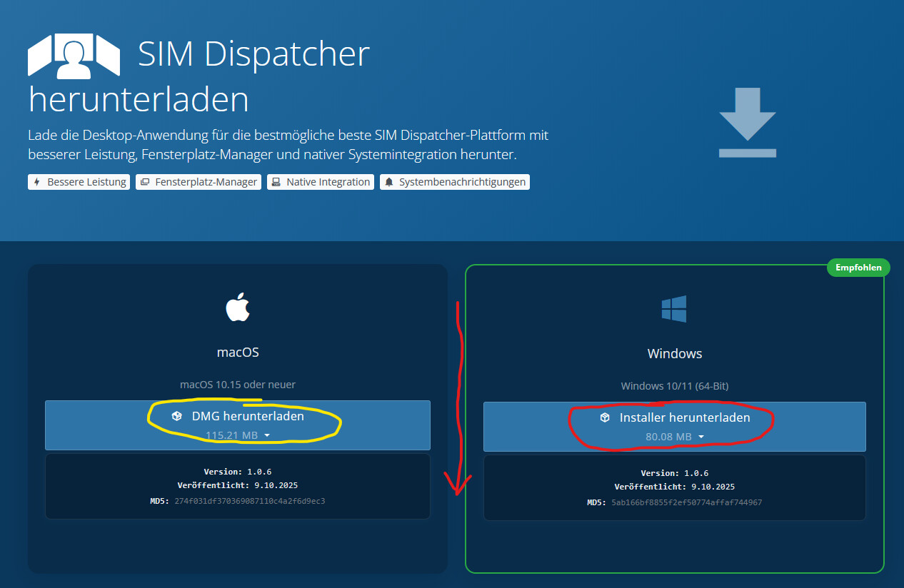Click the macOS heading text
This screenshot has height=588, width=904.
pos(238,352)
